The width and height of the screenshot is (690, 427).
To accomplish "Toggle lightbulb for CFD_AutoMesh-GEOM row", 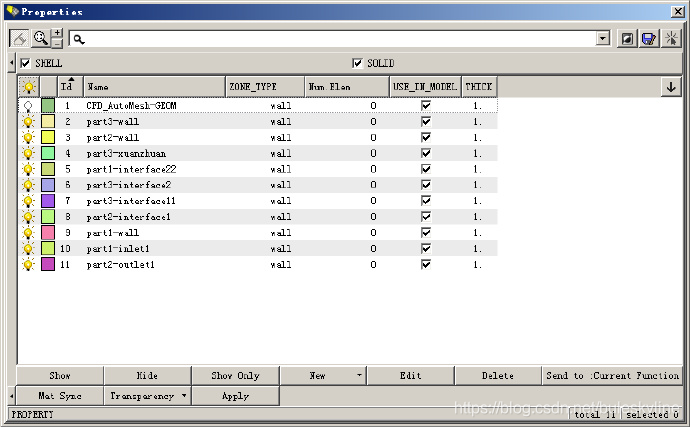I will pyautogui.click(x=28, y=105).
